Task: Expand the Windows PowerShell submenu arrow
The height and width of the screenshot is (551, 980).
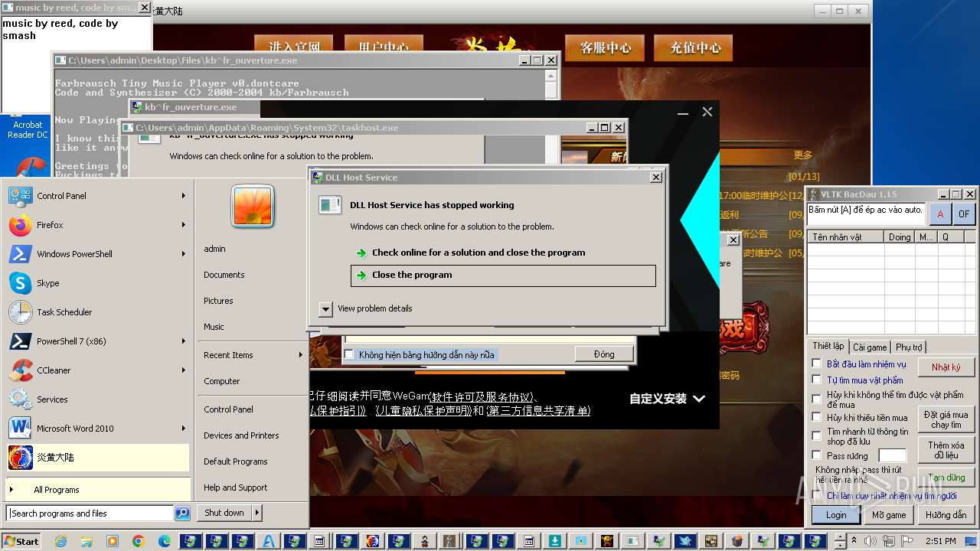Action: click(184, 254)
